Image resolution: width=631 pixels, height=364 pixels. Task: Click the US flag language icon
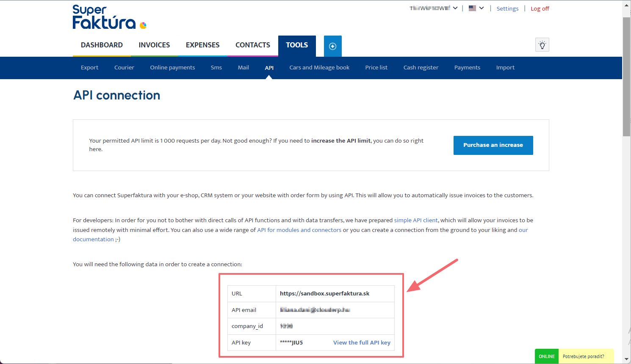472,8
